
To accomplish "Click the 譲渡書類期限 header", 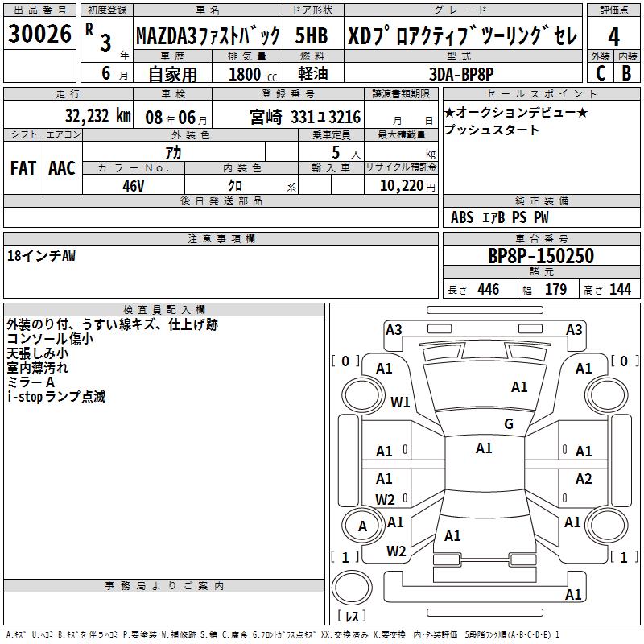I will [x=401, y=93].
